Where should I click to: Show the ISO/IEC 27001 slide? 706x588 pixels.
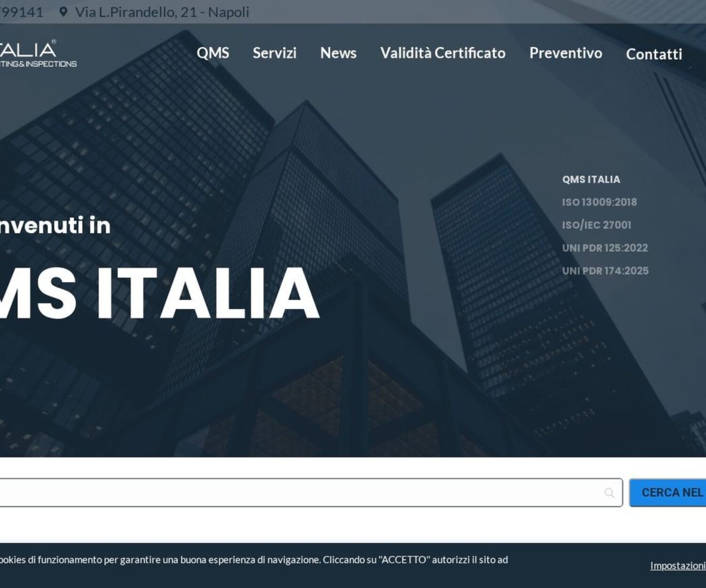point(596,225)
